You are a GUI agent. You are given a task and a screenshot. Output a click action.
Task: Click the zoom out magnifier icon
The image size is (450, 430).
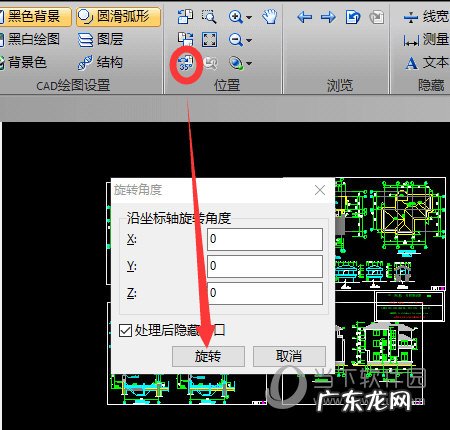point(236,40)
